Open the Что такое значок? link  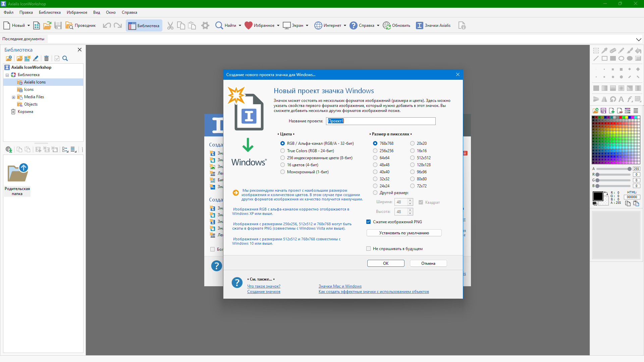pos(264,286)
